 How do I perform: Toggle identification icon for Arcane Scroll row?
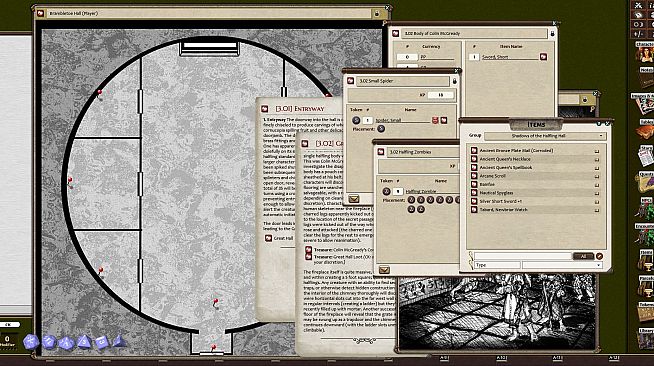tap(597, 176)
